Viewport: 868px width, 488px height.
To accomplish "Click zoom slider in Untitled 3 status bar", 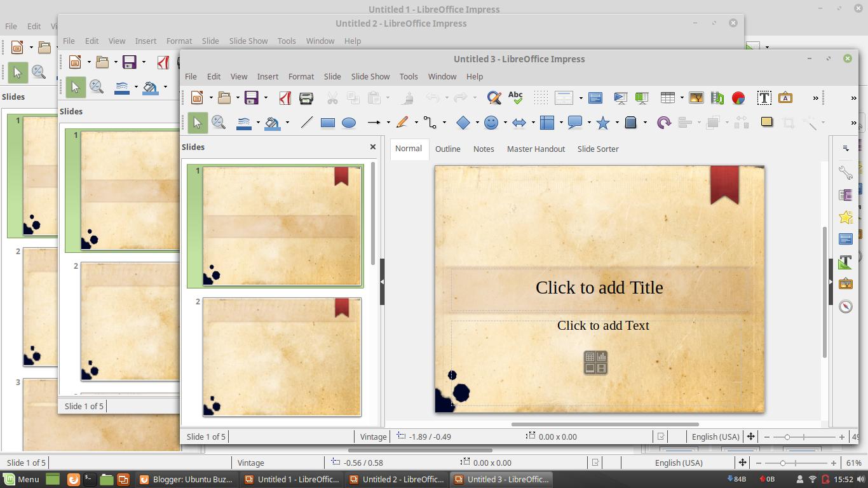I will [804, 437].
